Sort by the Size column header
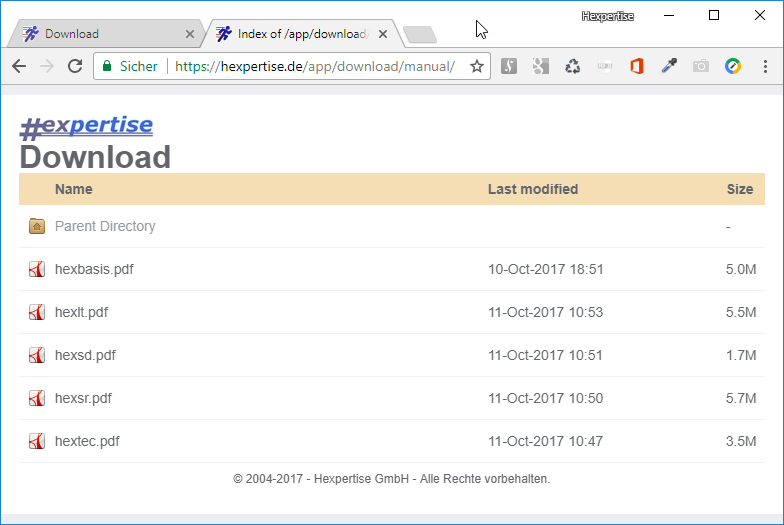This screenshot has height=525, width=784. (740, 189)
